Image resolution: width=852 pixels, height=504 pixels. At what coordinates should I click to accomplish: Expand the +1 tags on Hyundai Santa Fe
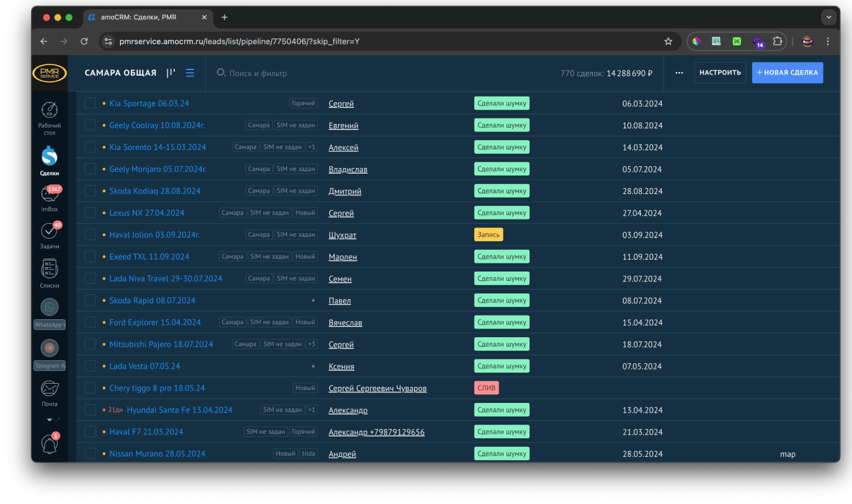(x=312, y=410)
